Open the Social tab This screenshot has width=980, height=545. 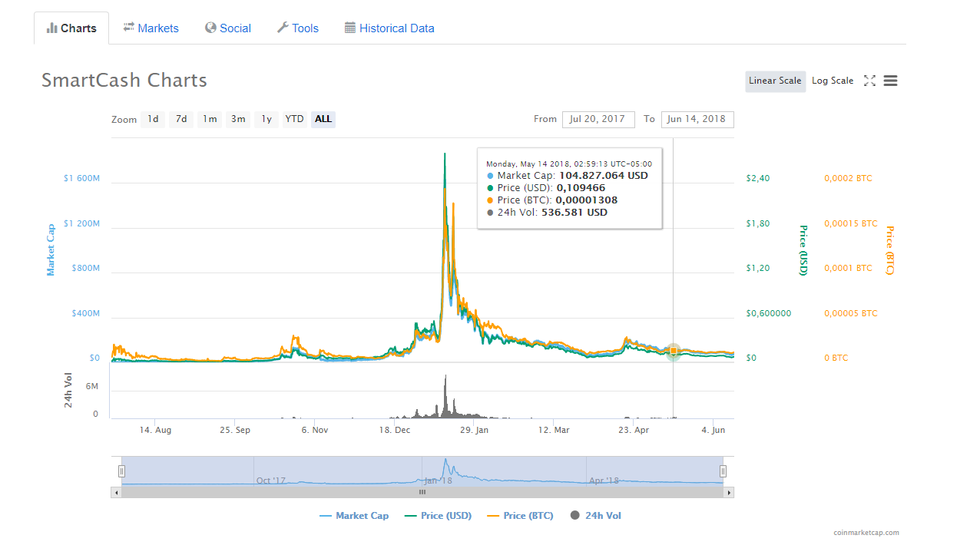227,28
